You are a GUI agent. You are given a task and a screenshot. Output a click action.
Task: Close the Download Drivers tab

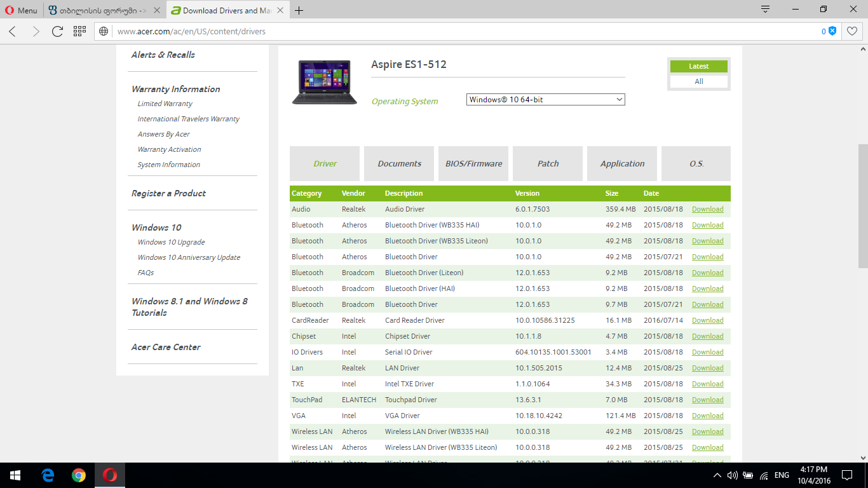tap(281, 10)
